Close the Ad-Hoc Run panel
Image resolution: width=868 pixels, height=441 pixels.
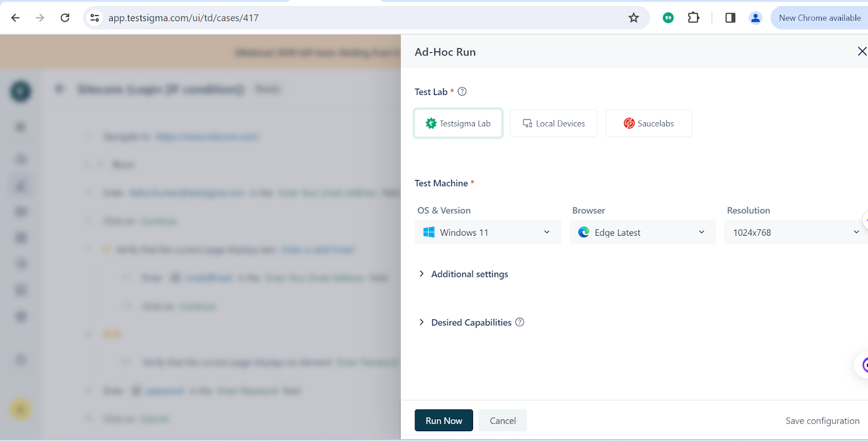tap(861, 51)
